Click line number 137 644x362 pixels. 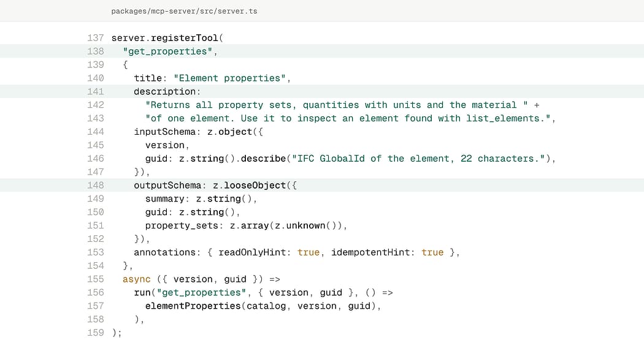click(x=95, y=38)
